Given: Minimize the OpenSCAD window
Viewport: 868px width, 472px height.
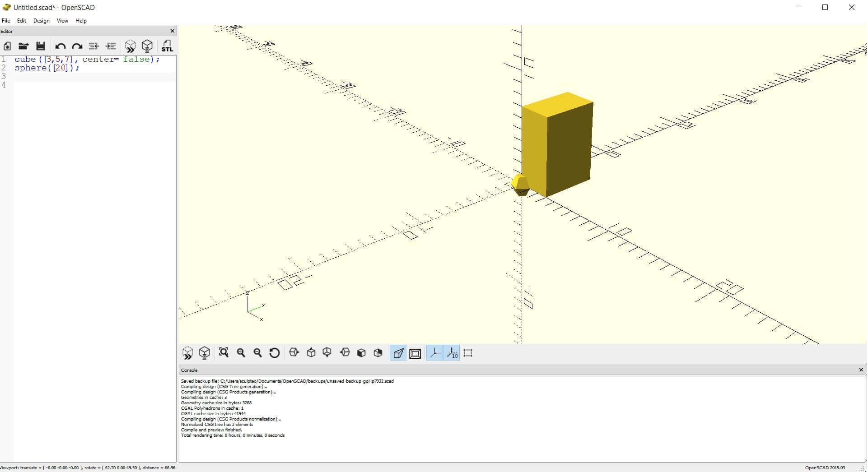Looking at the screenshot, I should coord(799,7).
